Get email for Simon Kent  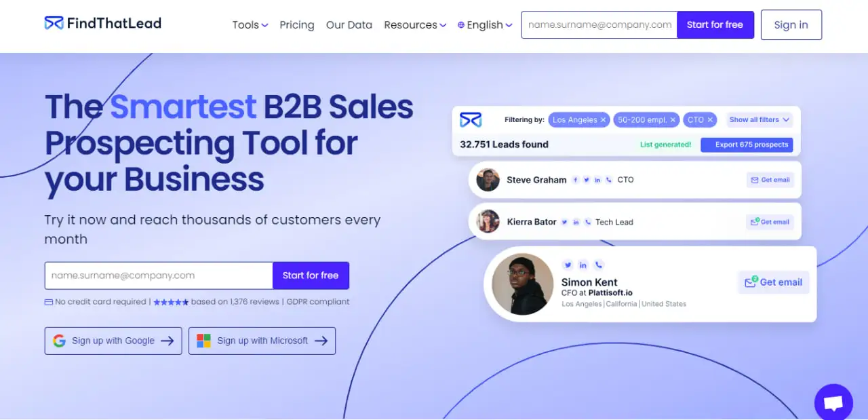coord(773,282)
